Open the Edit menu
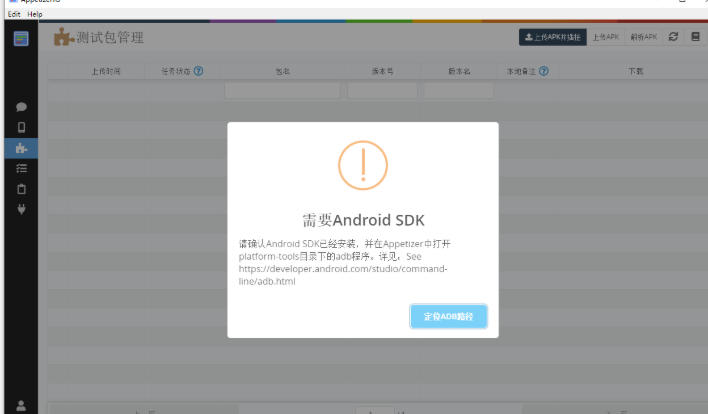The height and width of the screenshot is (414, 708). (14, 14)
